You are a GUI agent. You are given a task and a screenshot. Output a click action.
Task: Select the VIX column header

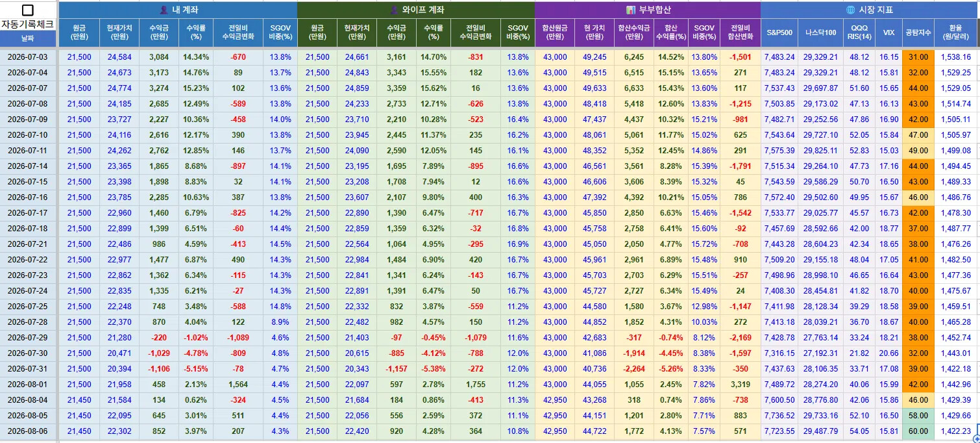click(888, 32)
